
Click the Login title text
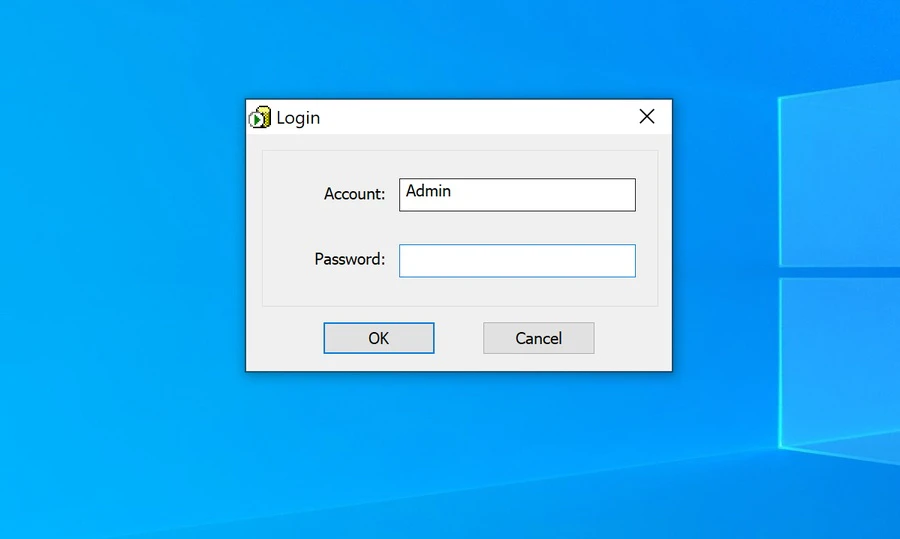(x=298, y=118)
